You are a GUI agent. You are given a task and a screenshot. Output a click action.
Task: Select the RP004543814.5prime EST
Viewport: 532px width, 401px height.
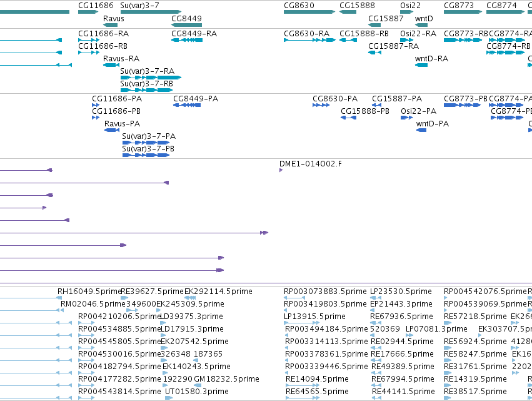(86, 398)
